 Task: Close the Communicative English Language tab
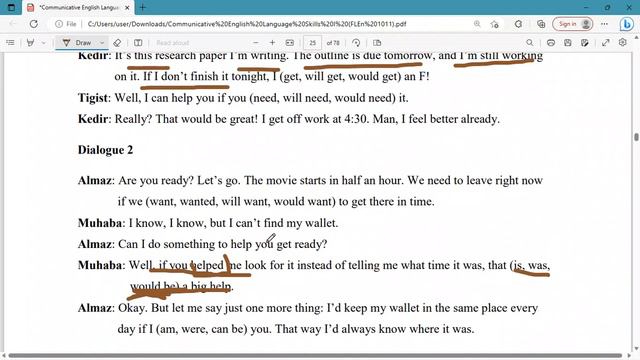(x=127, y=7)
